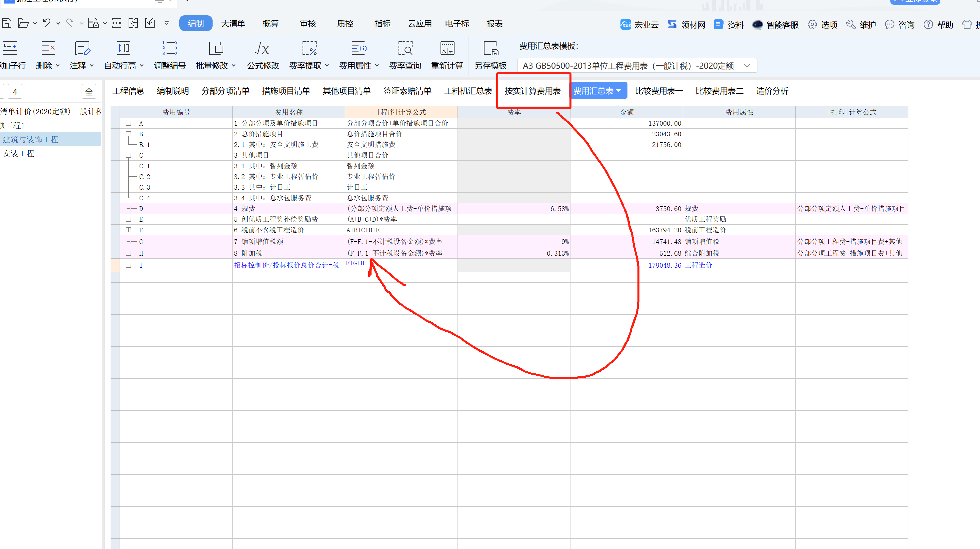The height and width of the screenshot is (549, 980).
Task: Open the 费用汇总表 tab dropdown
Action: pyautogui.click(x=618, y=91)
